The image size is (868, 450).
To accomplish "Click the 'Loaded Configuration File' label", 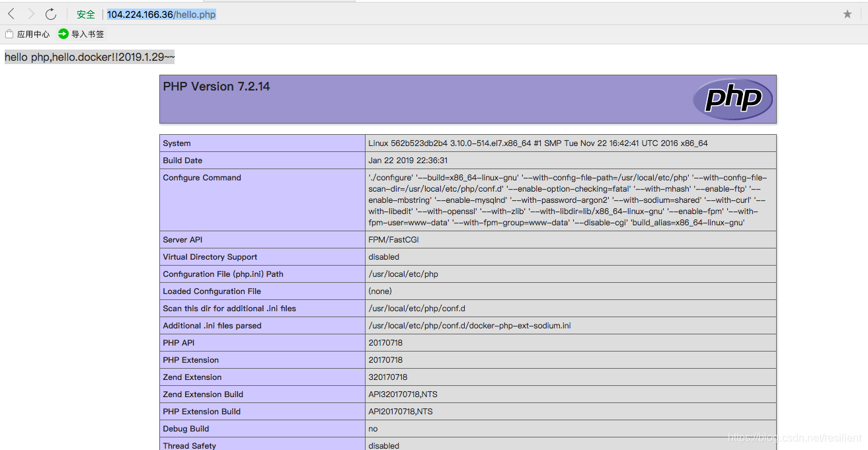I will click(212, 291).
